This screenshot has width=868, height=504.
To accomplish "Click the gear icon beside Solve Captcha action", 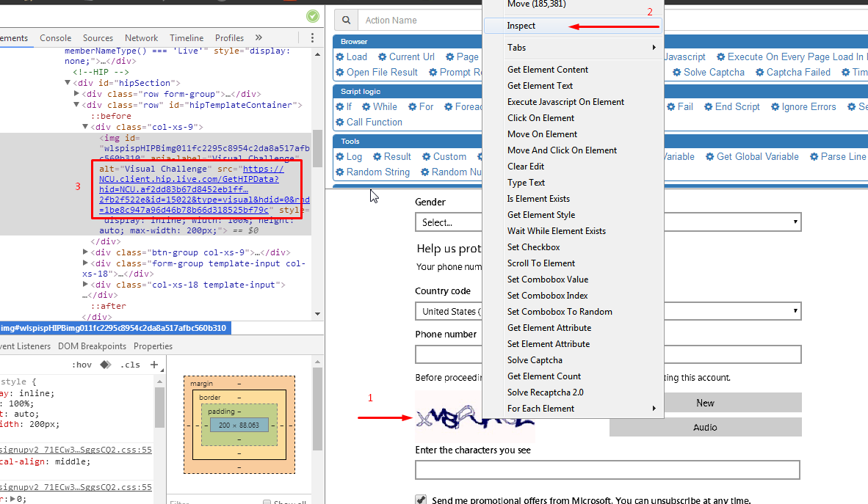I will [677, 73].
